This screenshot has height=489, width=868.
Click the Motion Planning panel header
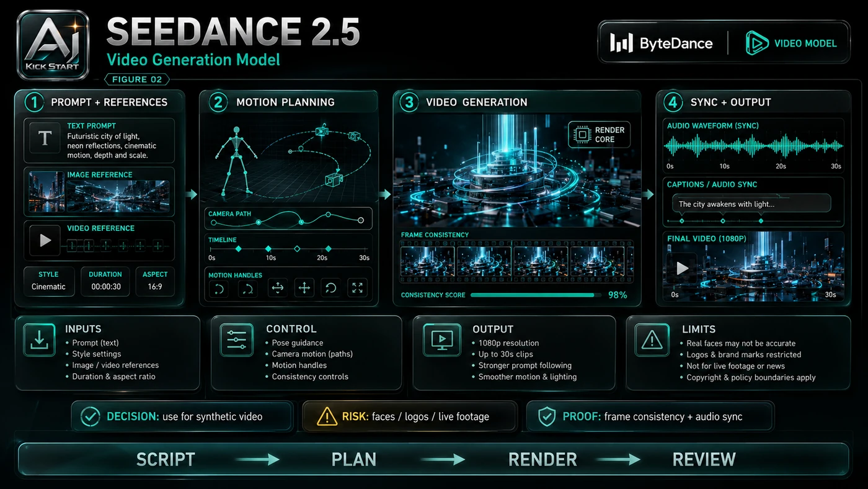click(x=288, y=102)
